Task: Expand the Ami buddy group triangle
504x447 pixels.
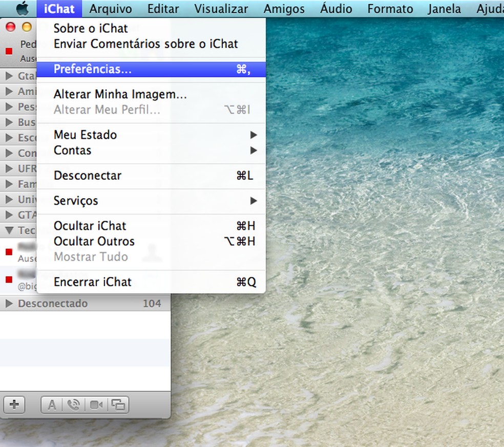Action: [9, 91]
